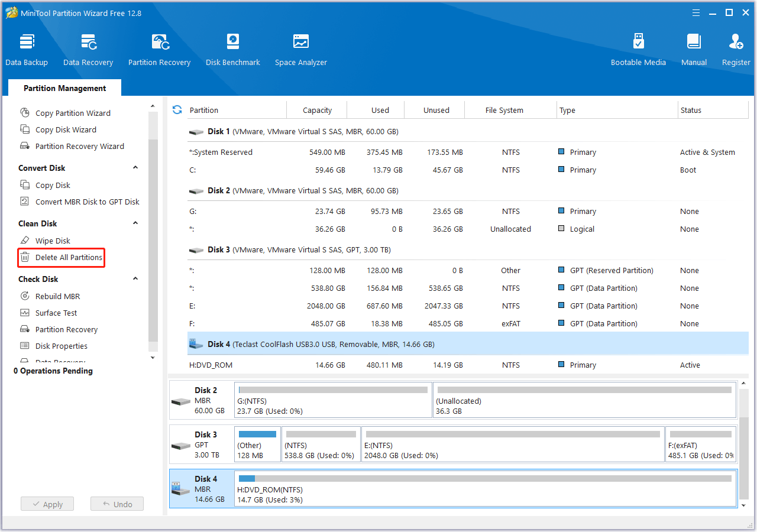Sort by Status column header
757x532 pixels.
pyautogui.click(x=713, y=110)
